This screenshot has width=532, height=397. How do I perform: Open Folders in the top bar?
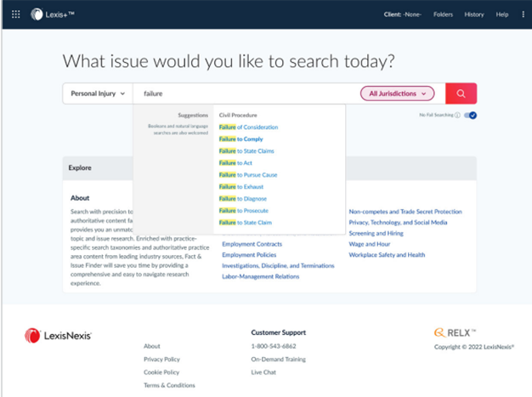tap(443, 14)
